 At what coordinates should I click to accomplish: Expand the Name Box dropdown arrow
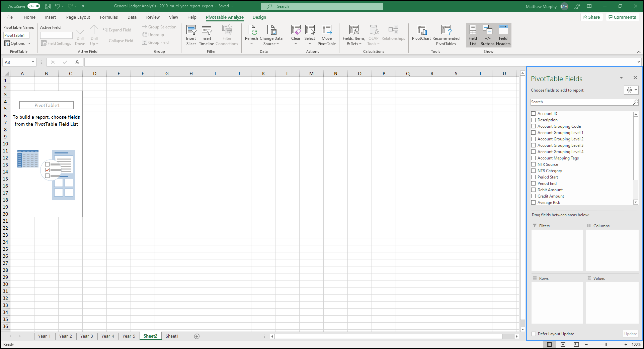pyautogui.click(x=33, y=62)
